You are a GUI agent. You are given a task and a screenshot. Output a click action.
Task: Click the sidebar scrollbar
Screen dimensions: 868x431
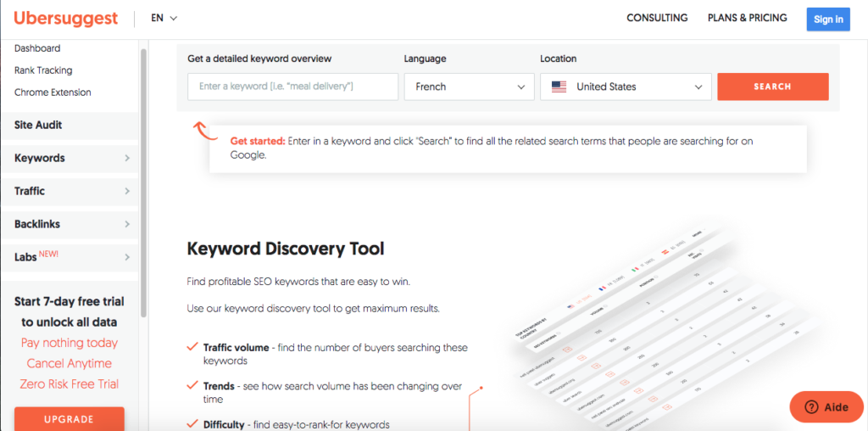(x=144, y=182)
